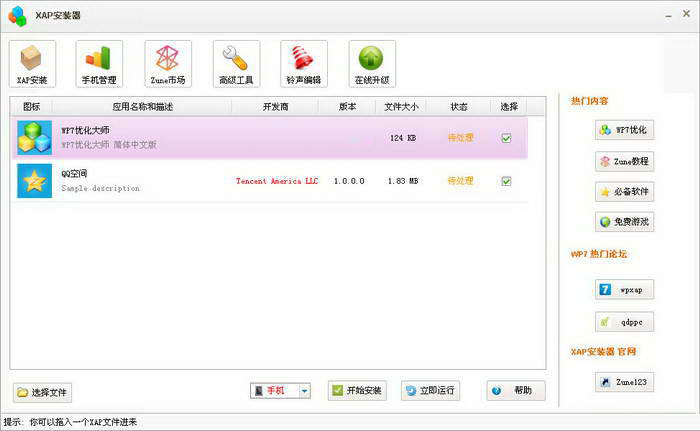Viewport: 700px width, 431px height.
Task: Select the WP7优化大师 app name text
Action: (x=85, y=130)
